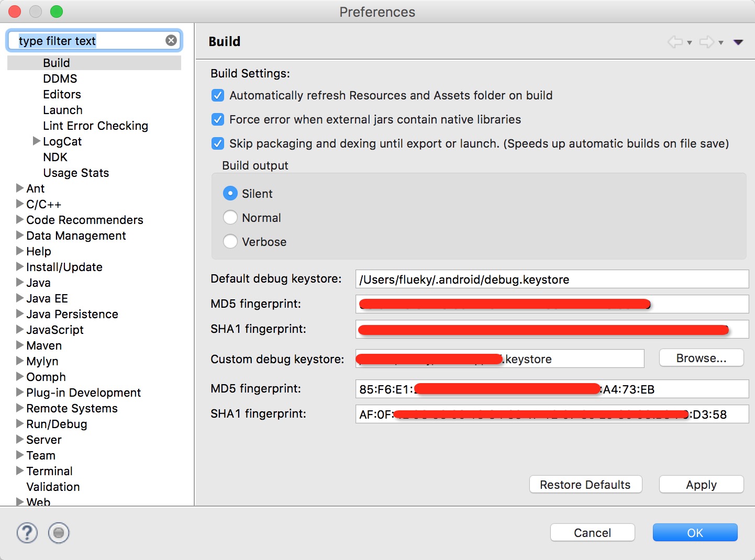Expand the LogCat tree node

click(36, 141)
